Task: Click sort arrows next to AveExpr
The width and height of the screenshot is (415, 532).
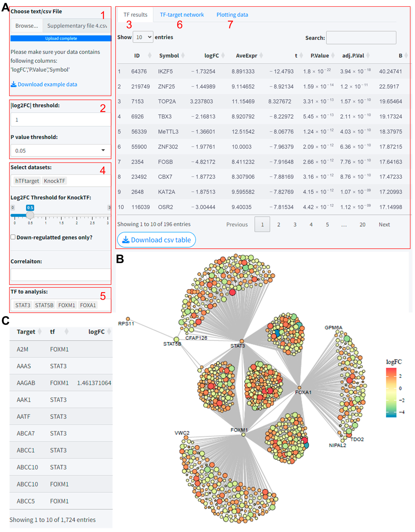Action: [x=261, y=56]
